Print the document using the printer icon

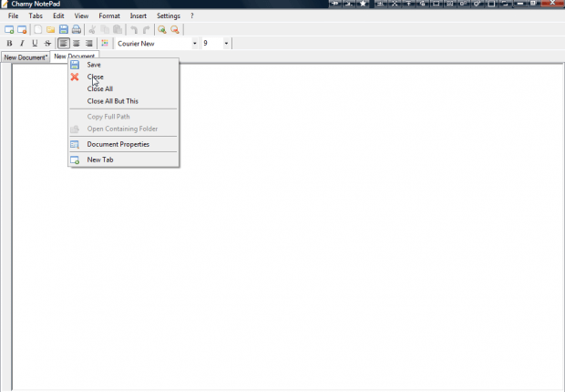77,29
